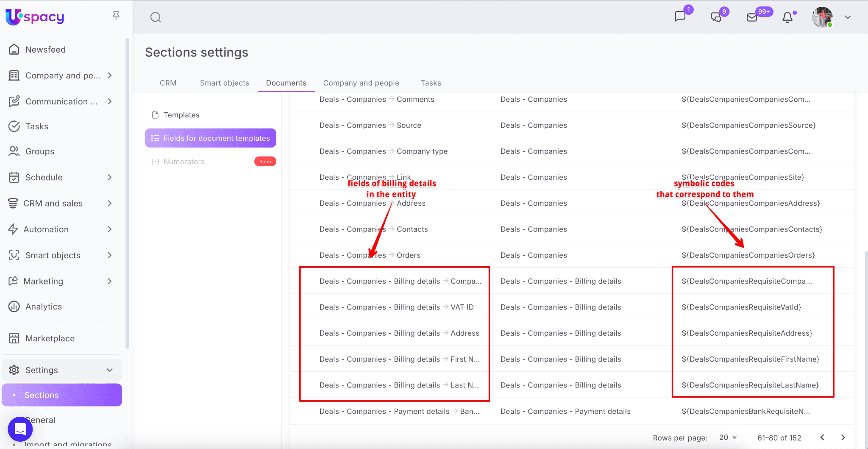Expand the user profile menu arrow
The image size is (868, 449).
pyautogui.click(x=848, y=17)
